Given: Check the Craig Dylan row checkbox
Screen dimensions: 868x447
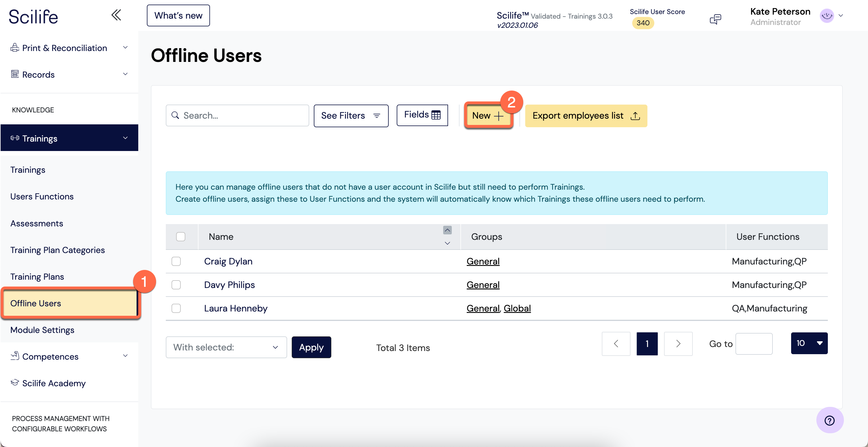Looking at the screenshot, I should 176,261.
